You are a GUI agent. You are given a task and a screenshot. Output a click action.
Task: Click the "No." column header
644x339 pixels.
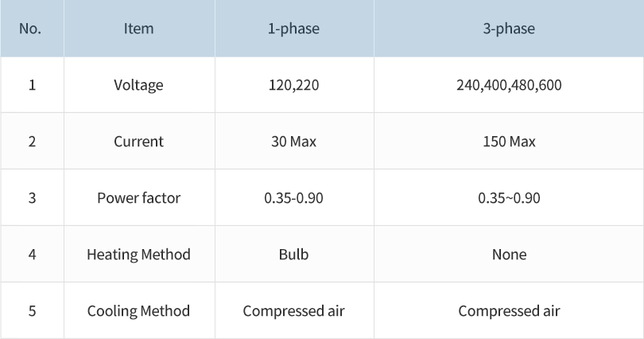tap(30, 29)
